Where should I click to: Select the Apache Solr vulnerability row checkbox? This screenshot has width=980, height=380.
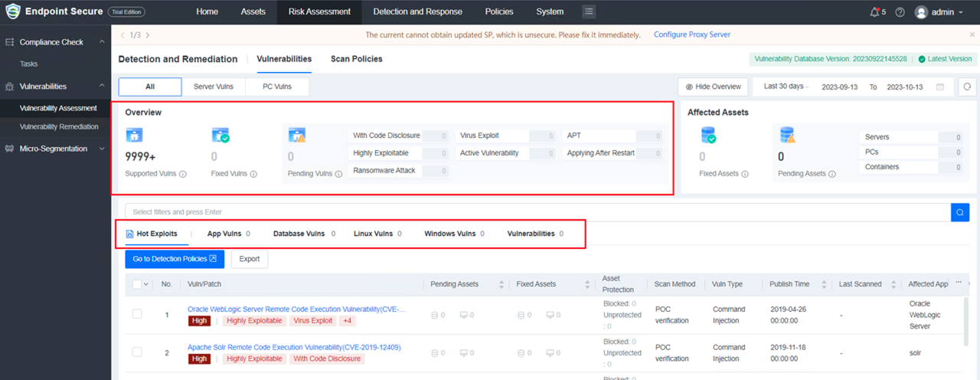click(x=137, y=352)
